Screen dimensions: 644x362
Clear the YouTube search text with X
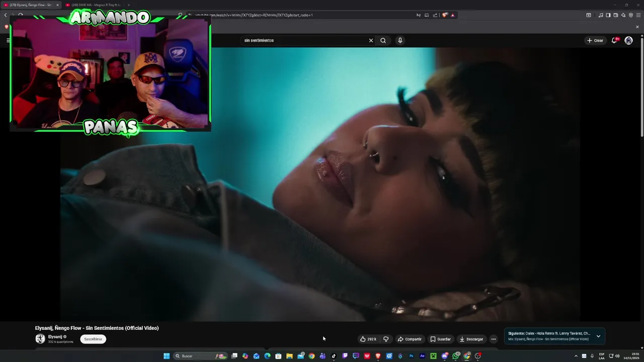tap(371, 40)
